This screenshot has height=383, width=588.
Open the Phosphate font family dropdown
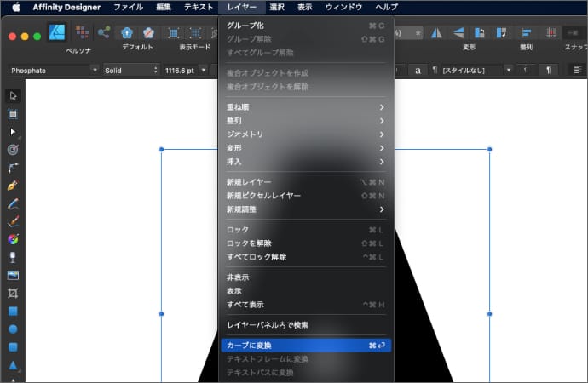point(55,70)
